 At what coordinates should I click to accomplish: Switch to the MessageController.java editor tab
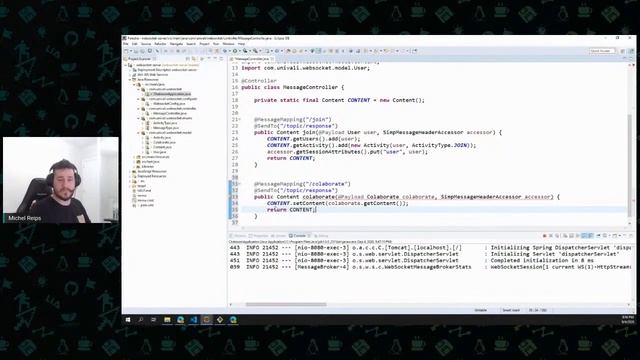tap(251, 59)
